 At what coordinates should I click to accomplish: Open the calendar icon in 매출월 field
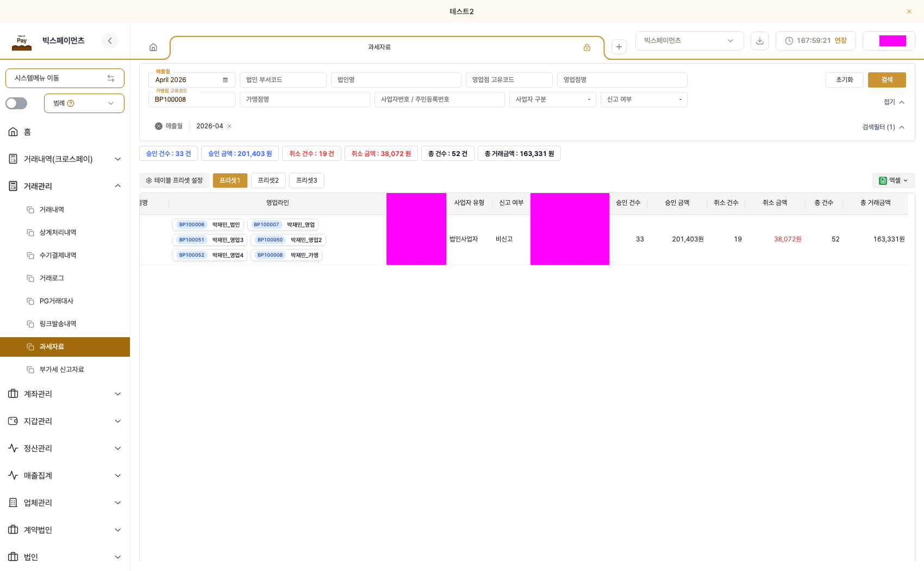pyautogui.click(x=225, y=80)
